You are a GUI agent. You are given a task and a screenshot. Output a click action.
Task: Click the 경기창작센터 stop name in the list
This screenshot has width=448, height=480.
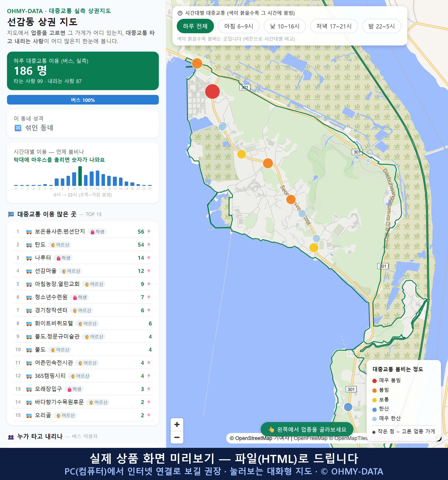[x=51, y=310]
